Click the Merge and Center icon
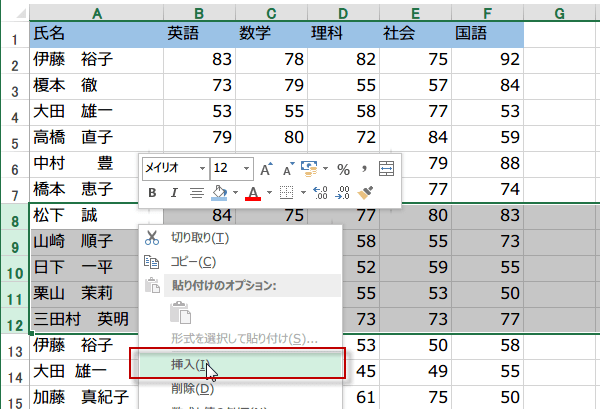This screenshot has height=409, width=600. [386, 169]
